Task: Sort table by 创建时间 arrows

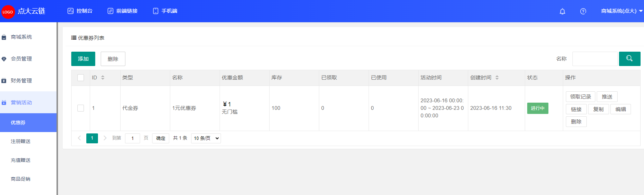Action: [497, 78]
